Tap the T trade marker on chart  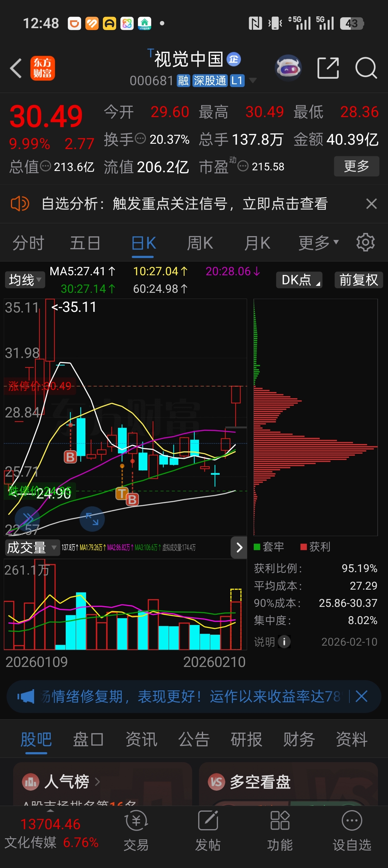pos(122,493)
